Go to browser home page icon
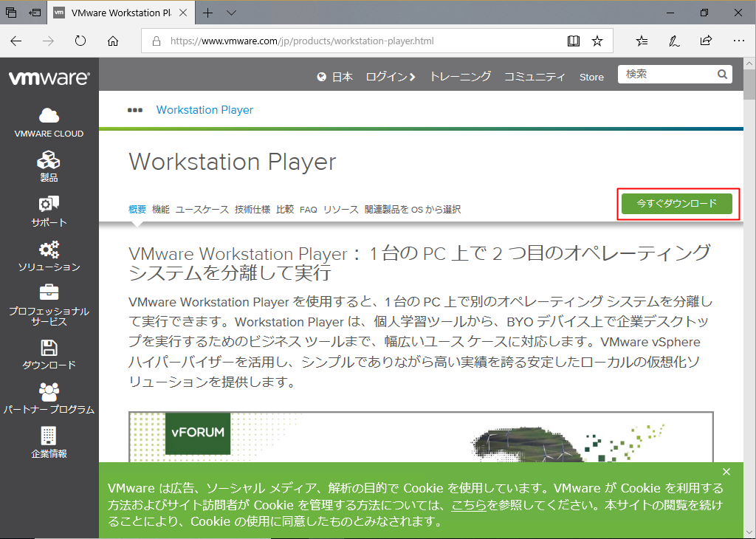 point(113,41)
